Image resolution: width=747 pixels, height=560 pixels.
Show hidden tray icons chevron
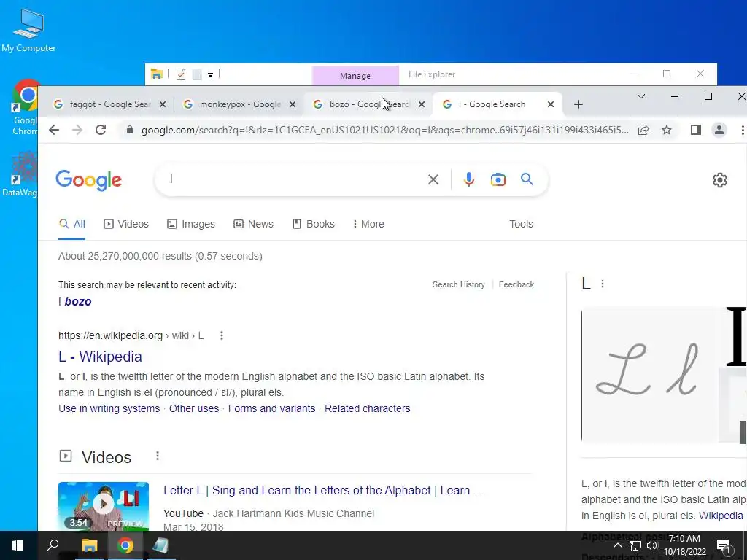click(618, 545)
